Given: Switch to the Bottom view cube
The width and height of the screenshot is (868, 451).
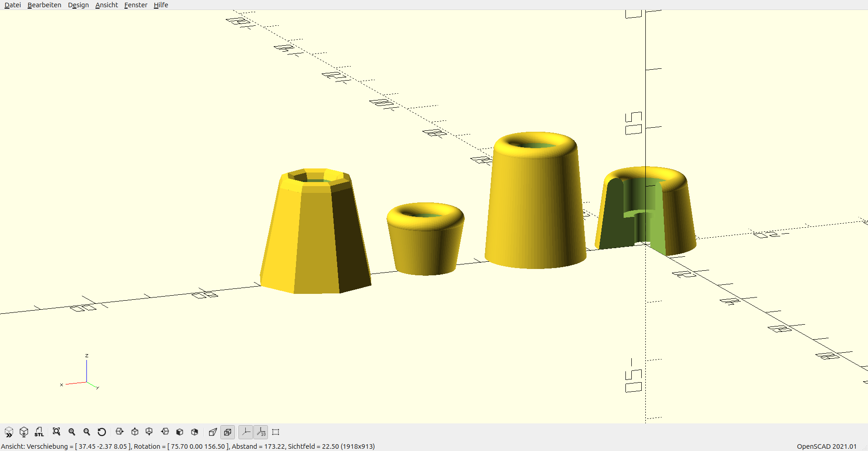Looking at the screenshot, I should pyautogui.click(x=149, y=432).
